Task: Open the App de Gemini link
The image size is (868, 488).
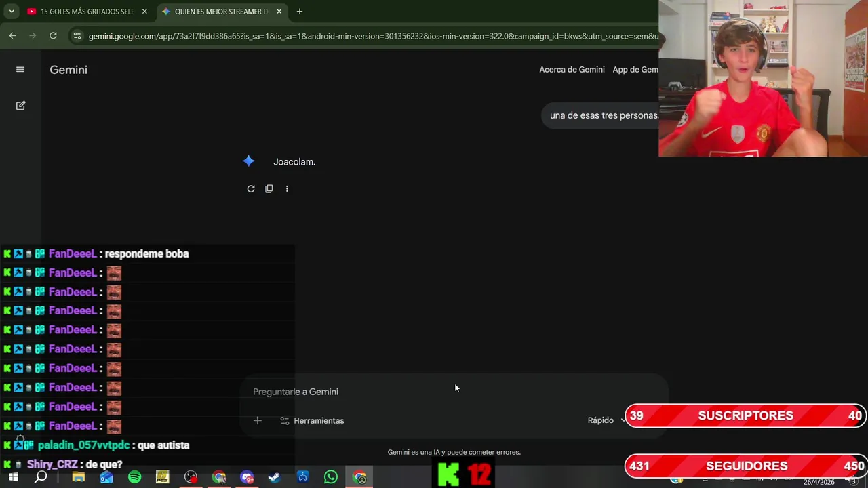Action: tap(635, 70)
